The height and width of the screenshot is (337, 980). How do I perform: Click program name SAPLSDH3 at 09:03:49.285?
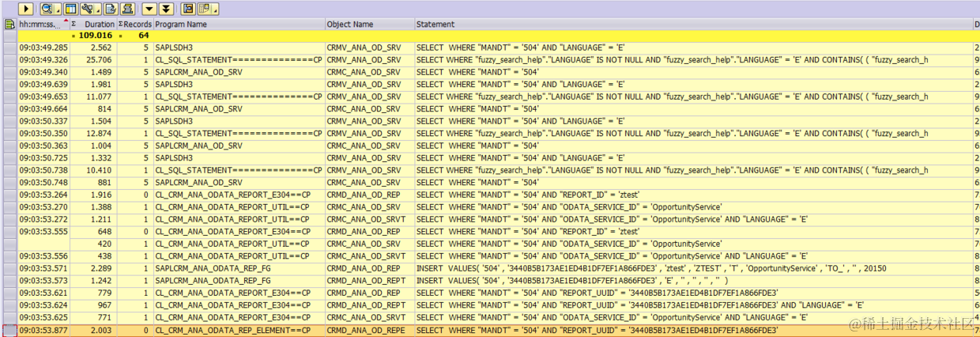tap(174, 47)
